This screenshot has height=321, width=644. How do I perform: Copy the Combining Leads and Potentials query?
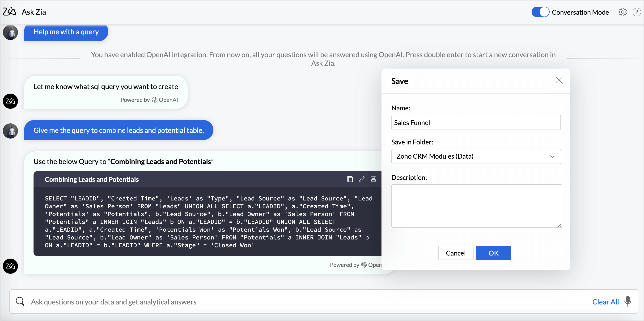(x=350, y=179)
